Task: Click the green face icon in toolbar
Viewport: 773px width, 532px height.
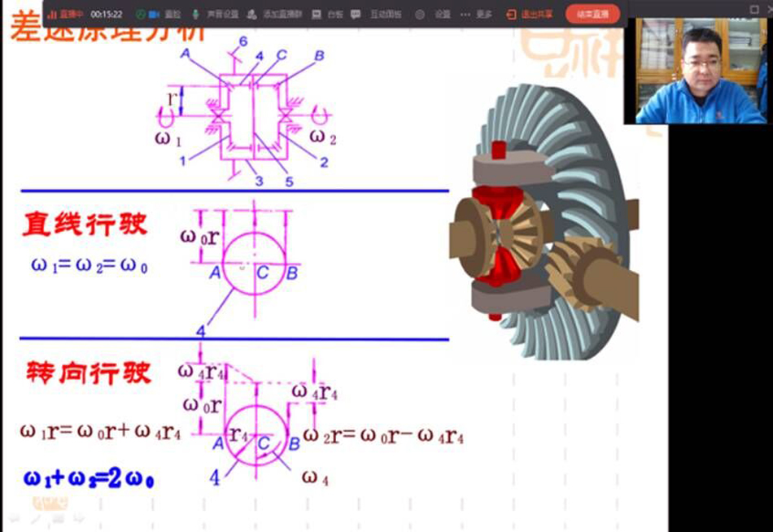Action: 140,14
